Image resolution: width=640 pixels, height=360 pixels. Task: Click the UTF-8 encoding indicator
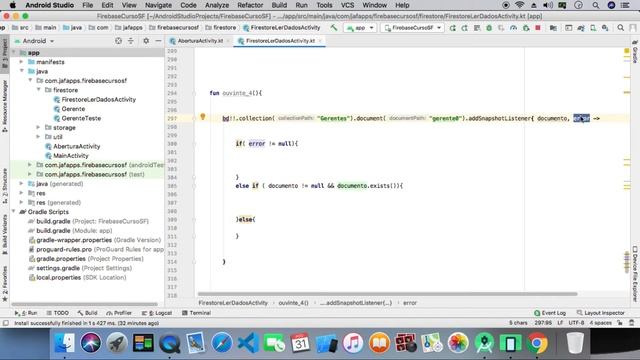tap(576, 323)
